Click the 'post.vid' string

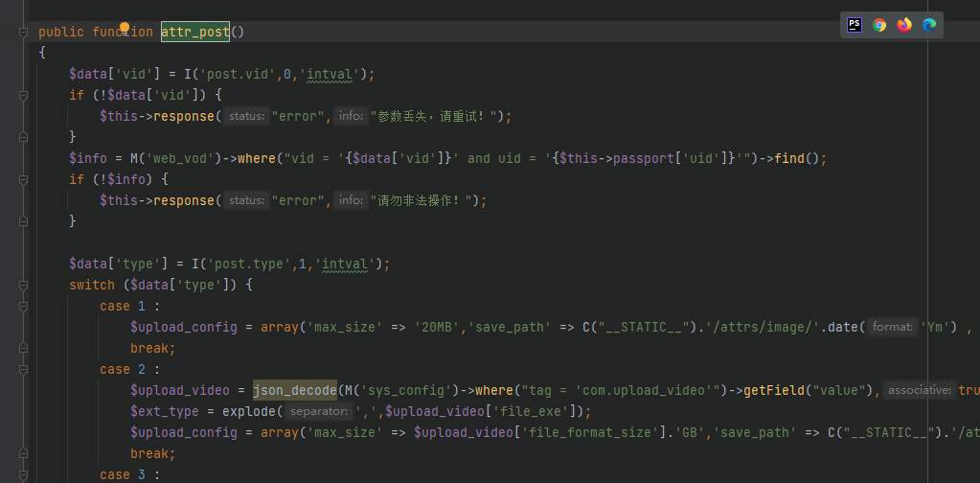[238, 75]
